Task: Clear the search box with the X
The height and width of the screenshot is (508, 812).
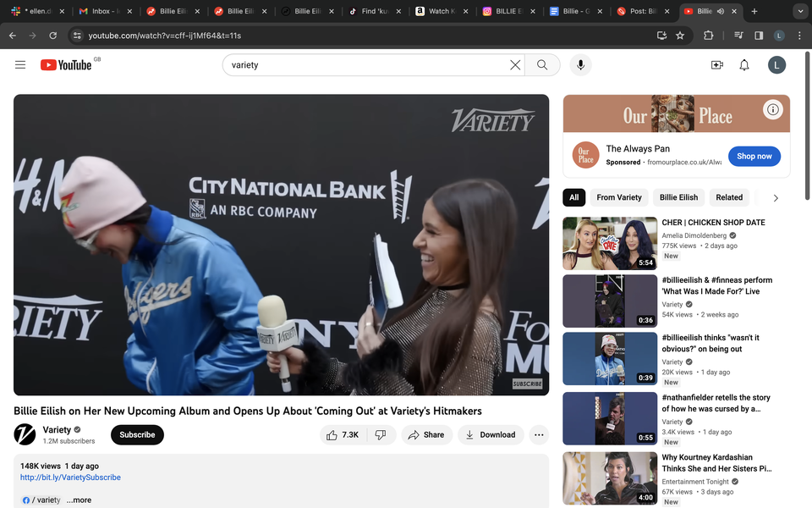Action: point(515,65)
